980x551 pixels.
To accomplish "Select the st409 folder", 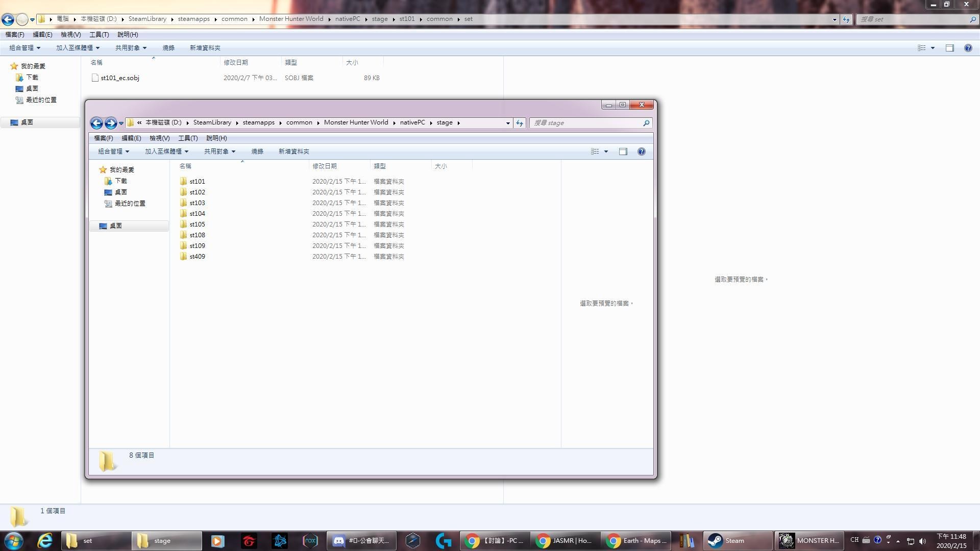I will pos(197,257).
